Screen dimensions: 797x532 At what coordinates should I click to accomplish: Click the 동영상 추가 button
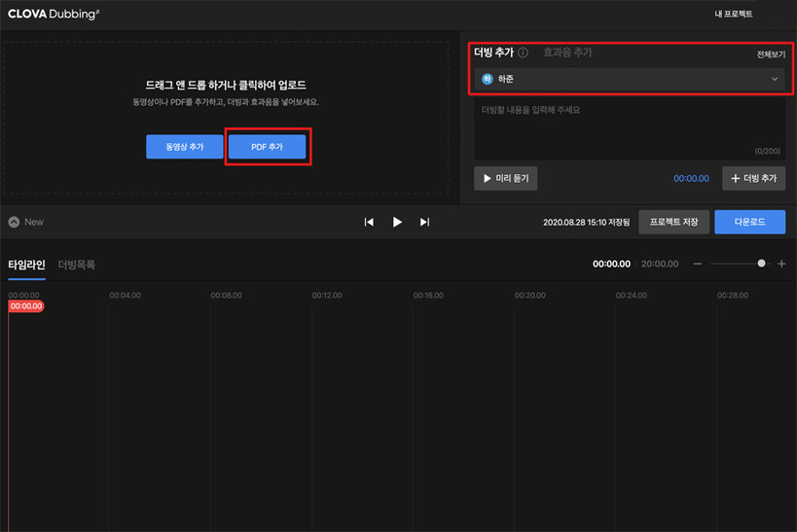click(185, 146)
